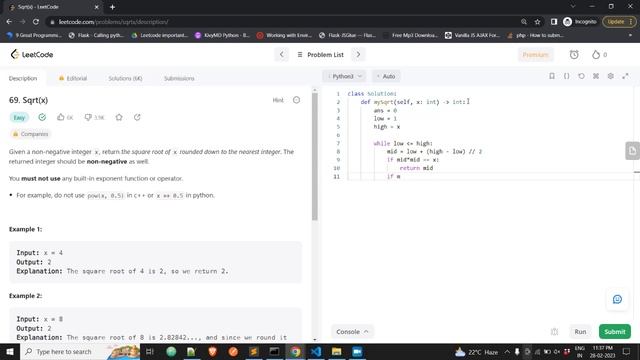Click the browser zoom magnifier icon
The image size is (640, 360).
click(524, 22)
